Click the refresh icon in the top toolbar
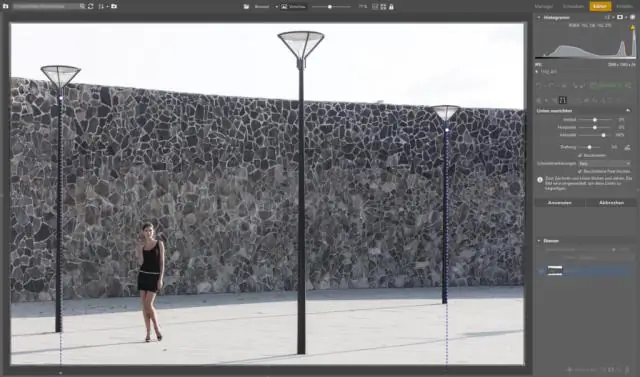Viewport: 640px width, 377px height. (x=91, y=7)
